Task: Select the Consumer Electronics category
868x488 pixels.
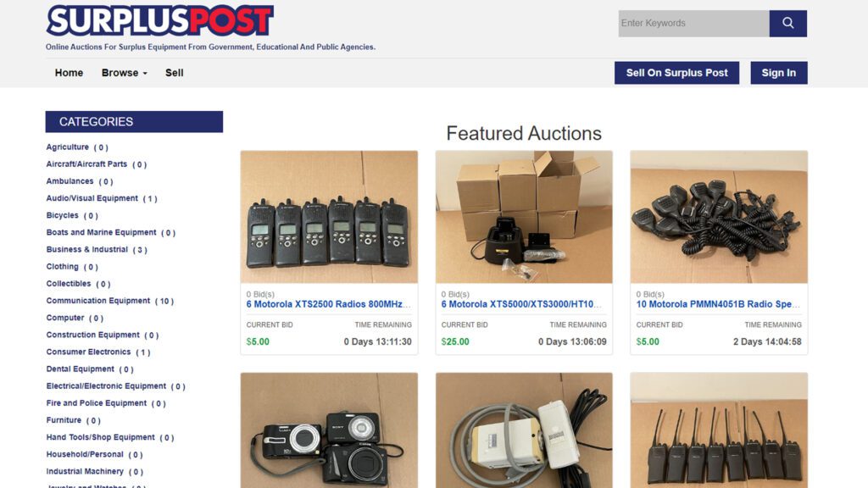Action: pyautogui.click(x=88, y=352)
